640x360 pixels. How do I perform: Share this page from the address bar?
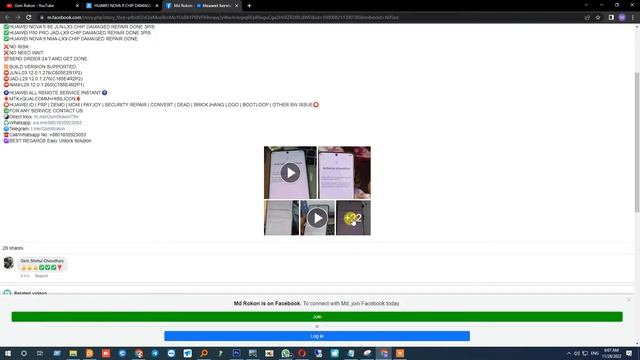[587, 18]
